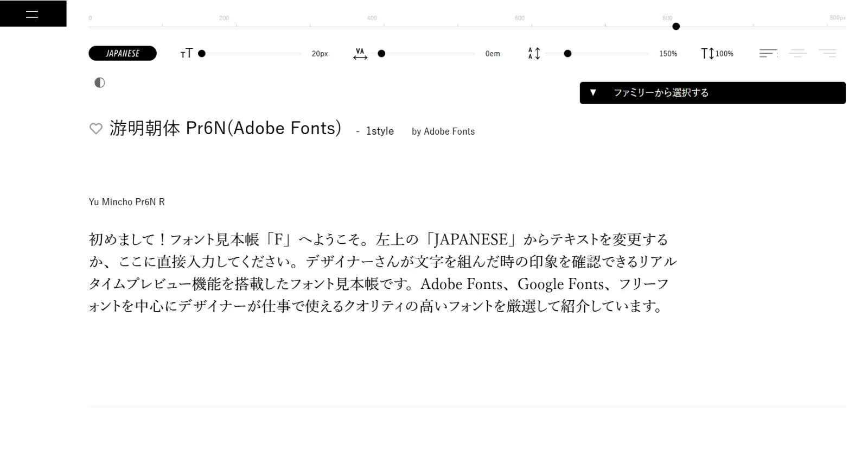Click the letter spacing VA icon

tap(360, 54)
